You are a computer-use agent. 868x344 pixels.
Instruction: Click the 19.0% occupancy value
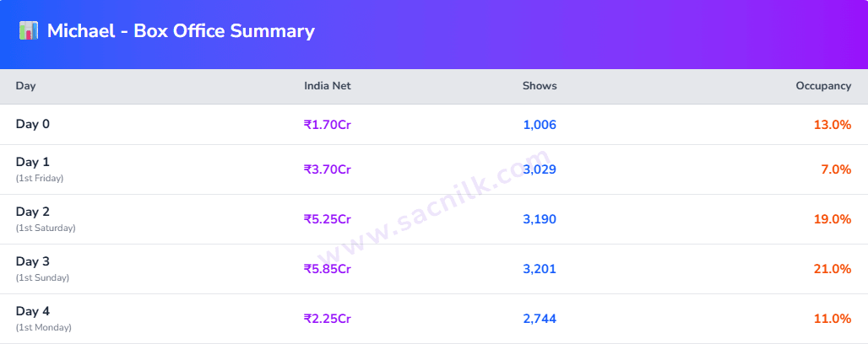click(x=832, y=219)
